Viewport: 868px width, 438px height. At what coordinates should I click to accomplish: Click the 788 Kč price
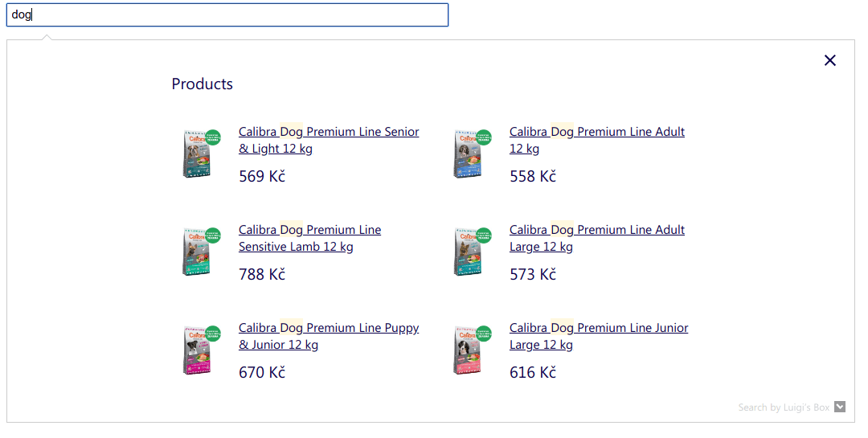pos(262,274)
